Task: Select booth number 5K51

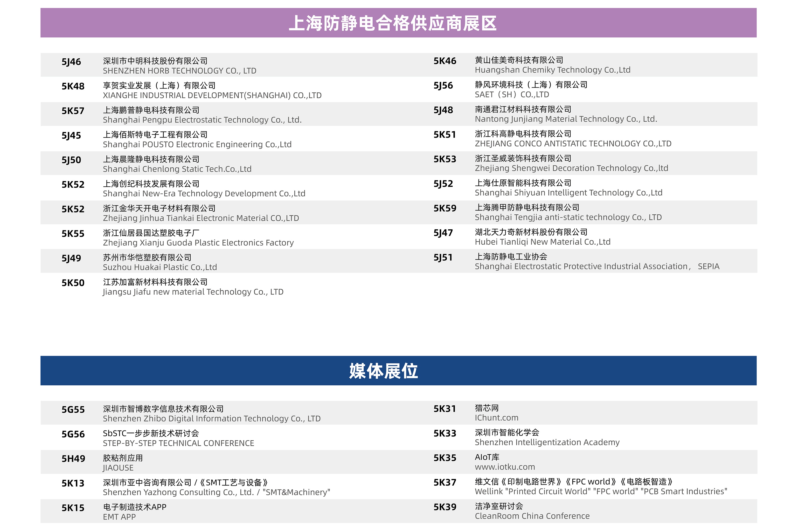Action: [445, 135]
